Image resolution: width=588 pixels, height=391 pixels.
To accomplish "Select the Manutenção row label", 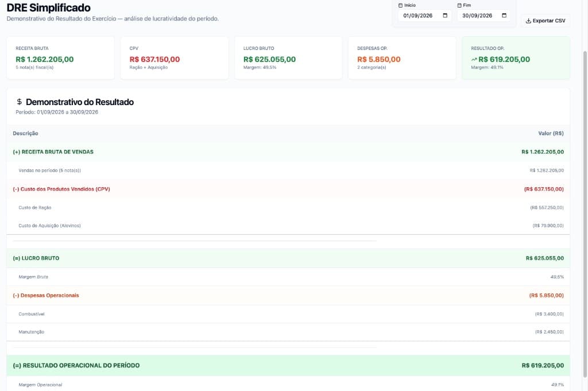I will tap(32, 332).
